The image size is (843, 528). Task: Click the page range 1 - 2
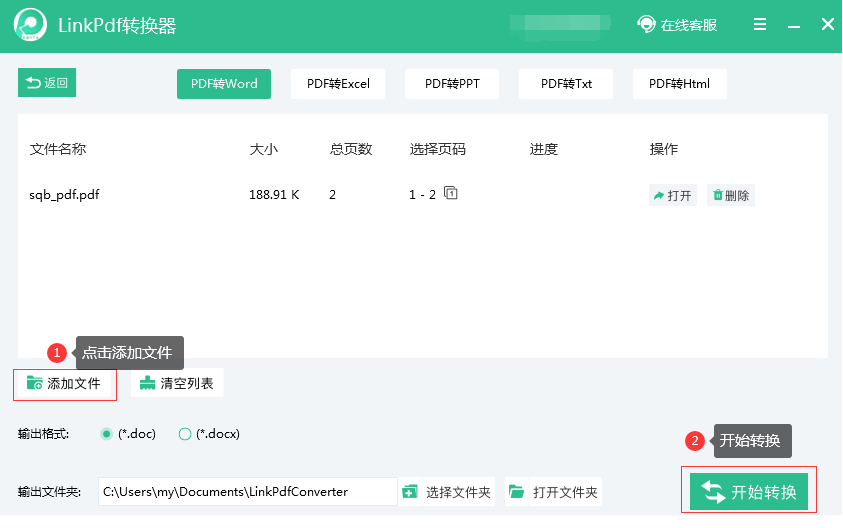click(x=422, y=195)
